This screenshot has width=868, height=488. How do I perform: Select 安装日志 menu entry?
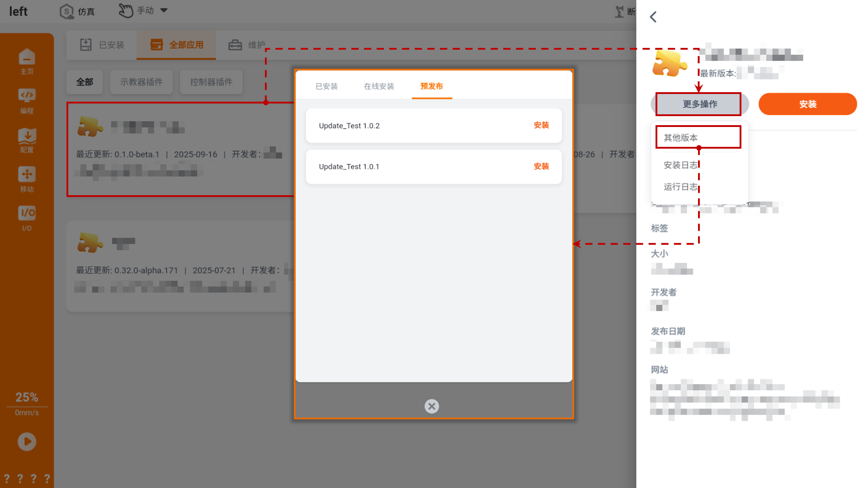point(680,165)
